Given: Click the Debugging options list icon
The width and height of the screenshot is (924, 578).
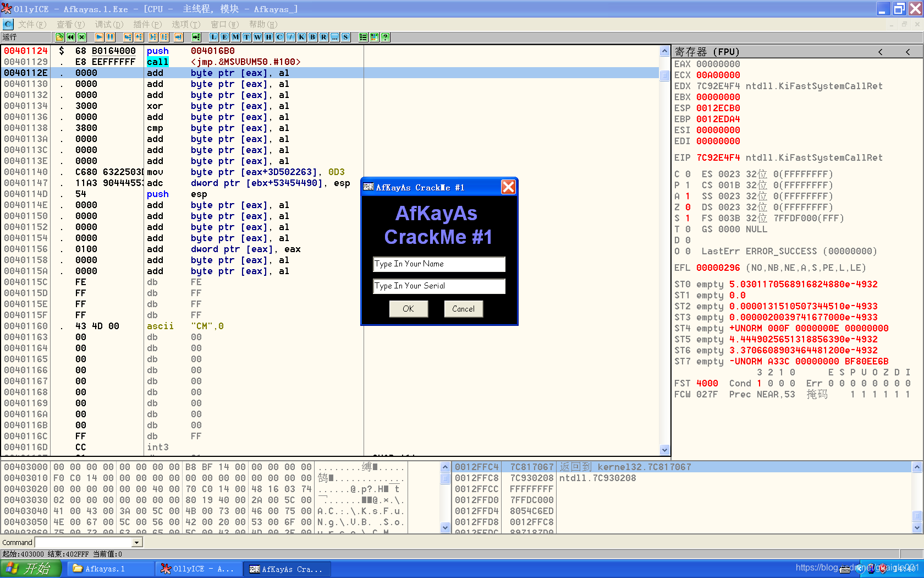Looking at the screenshot, I should point(364,37).
